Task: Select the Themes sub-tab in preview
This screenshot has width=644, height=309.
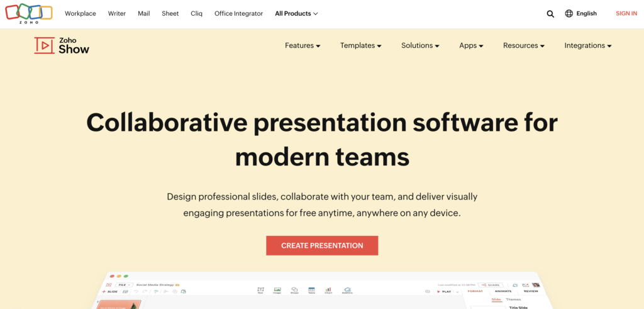Action: tap(513, 300)
